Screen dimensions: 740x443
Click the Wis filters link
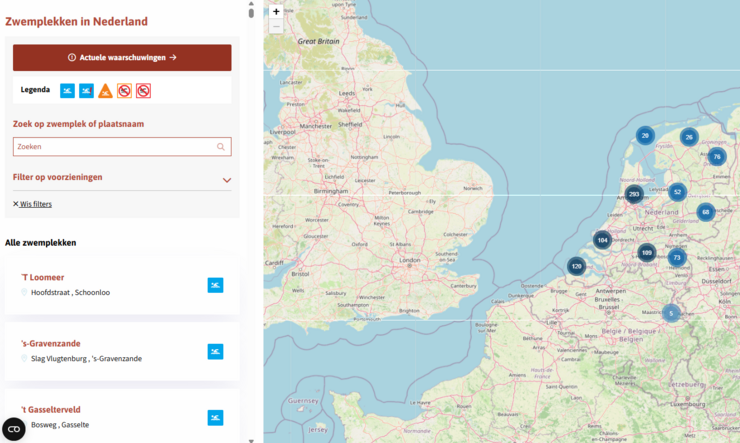[x=33, y=204]
